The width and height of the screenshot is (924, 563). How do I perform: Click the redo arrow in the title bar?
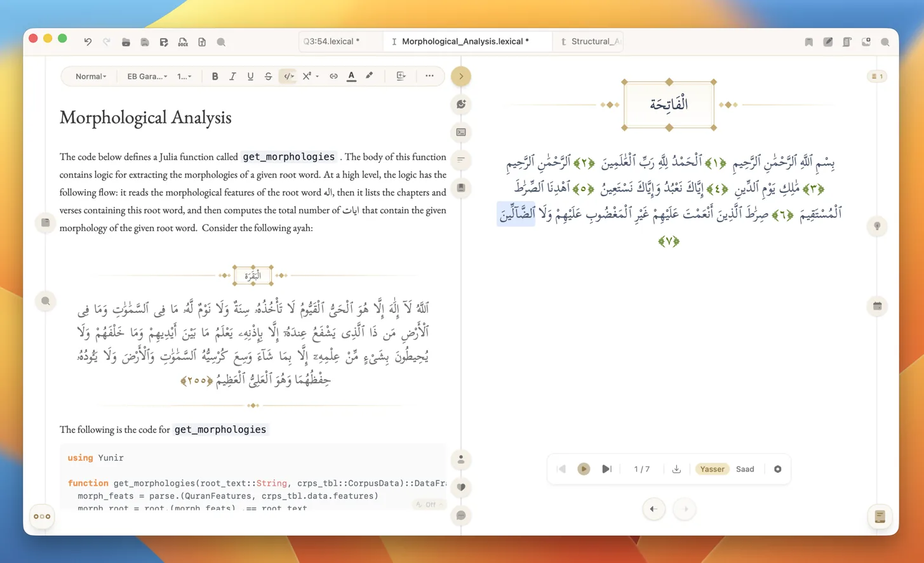click(107, 42)
